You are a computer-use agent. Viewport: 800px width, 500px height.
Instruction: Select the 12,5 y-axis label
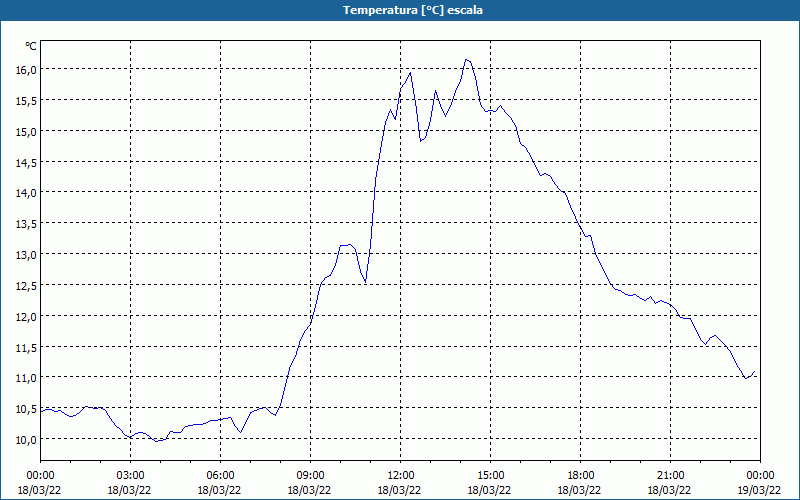coord(26,286)
